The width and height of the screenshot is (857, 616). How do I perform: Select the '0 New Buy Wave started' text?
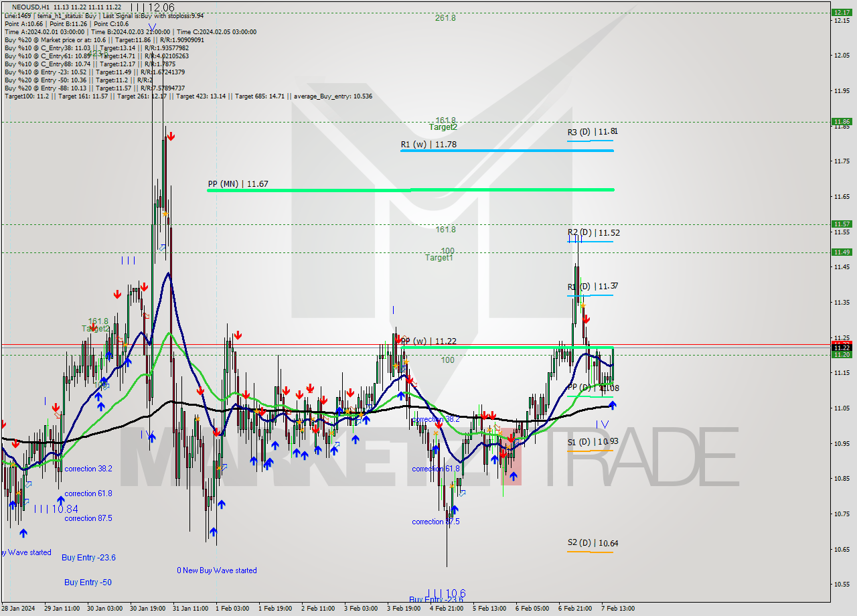[217, 570]
